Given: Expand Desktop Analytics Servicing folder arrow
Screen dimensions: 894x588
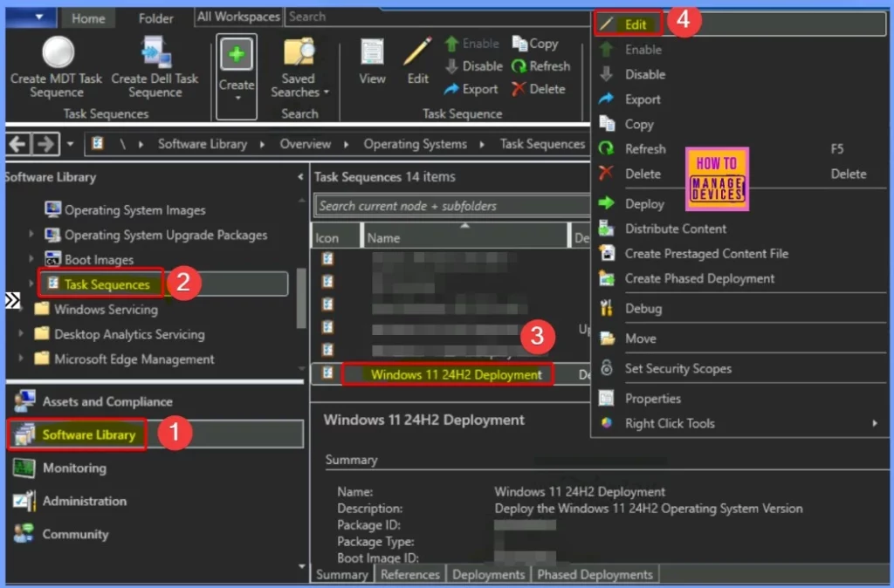Looking at the screenshot, I should (21, 334).
